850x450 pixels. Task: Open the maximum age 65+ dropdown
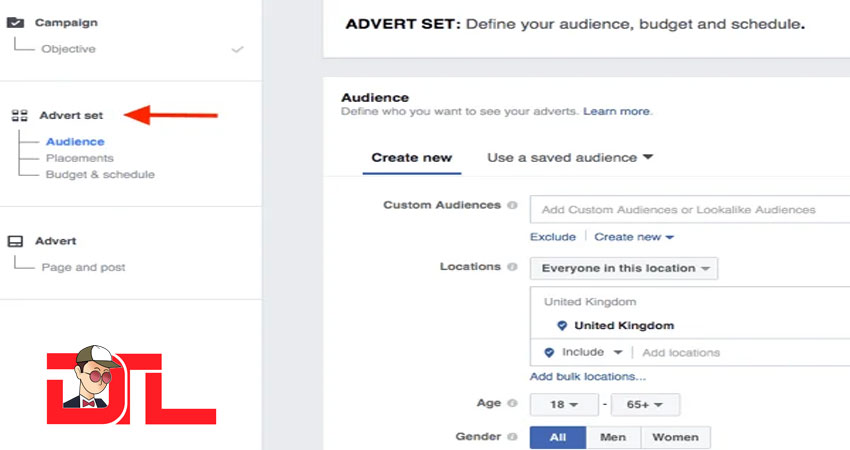pyautogui.click(x=643, y=405)
